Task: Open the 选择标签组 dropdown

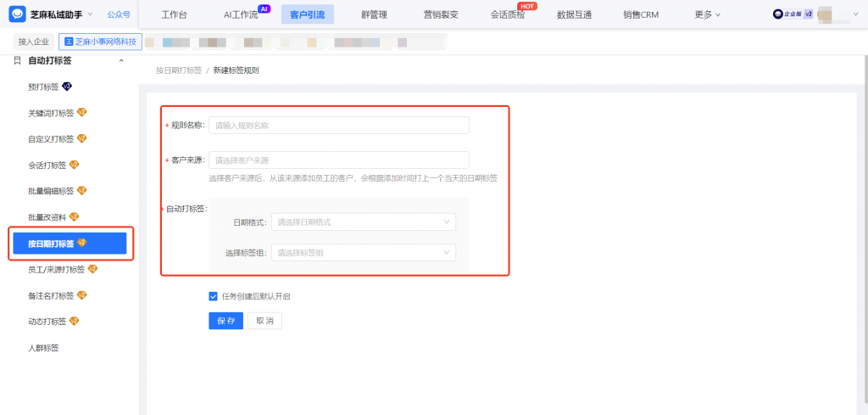Action: pyautogui.click(x=364, y=253)
